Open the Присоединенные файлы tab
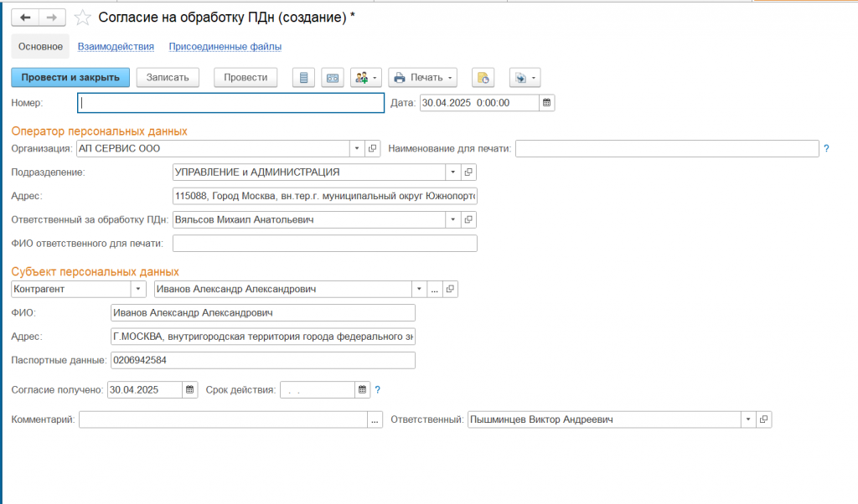858x504 pixels. click(225, 47)
